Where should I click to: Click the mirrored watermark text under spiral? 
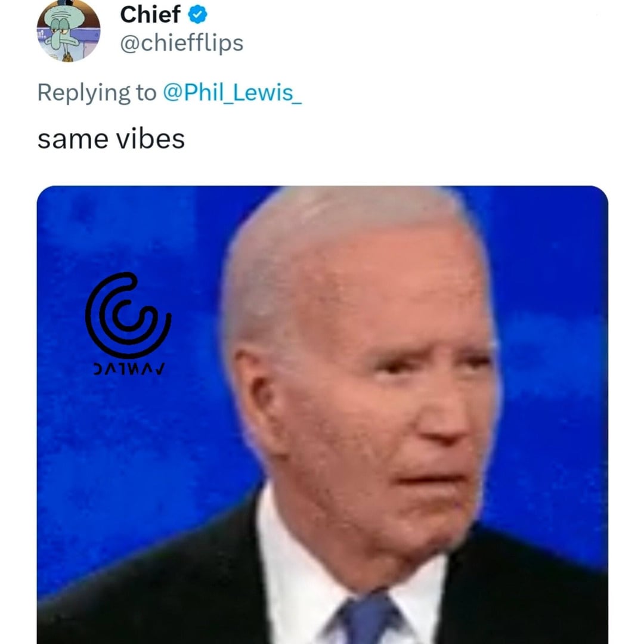tap(129, 369)
